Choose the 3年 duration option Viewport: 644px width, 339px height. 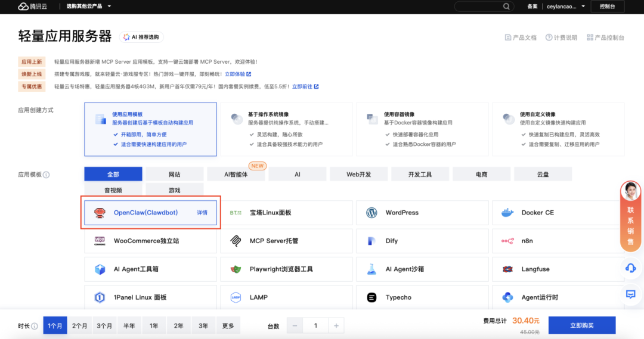203,325
